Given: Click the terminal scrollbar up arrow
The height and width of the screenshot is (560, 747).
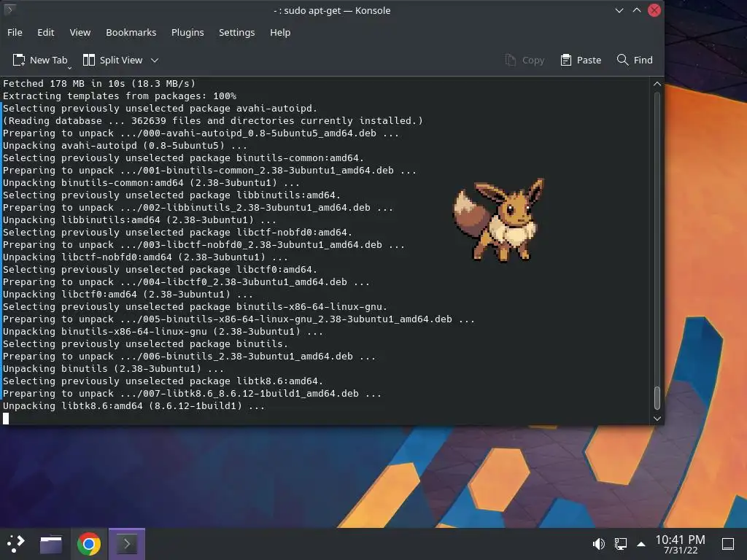Looking at the screenshot, I should pyautogui.click(x=657, y=84).
